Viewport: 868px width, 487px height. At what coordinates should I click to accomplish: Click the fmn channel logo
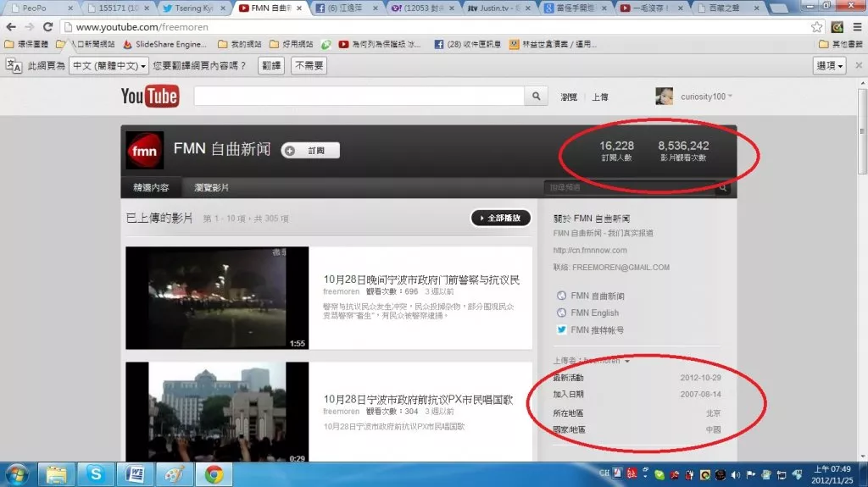click(144, 150)
